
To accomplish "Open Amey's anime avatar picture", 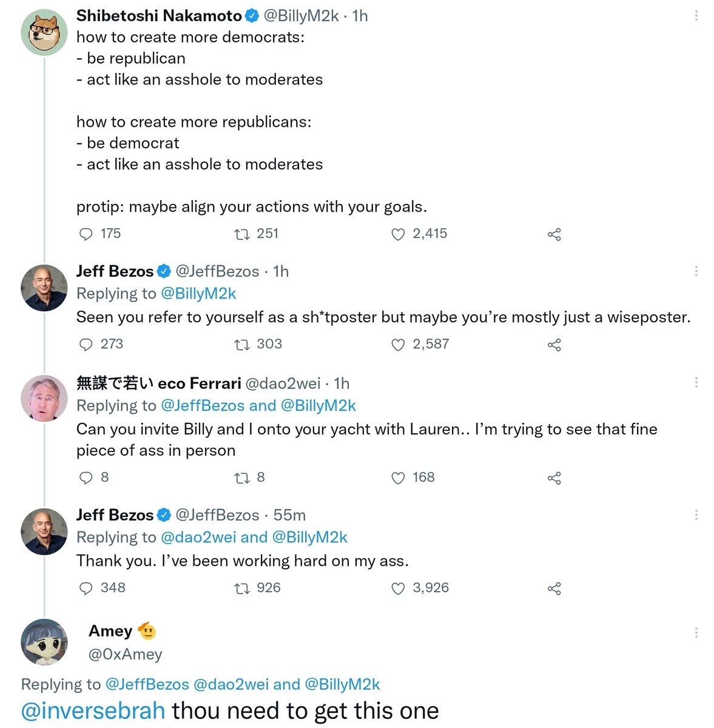I will pyautogui.click(x=44, y=642).
